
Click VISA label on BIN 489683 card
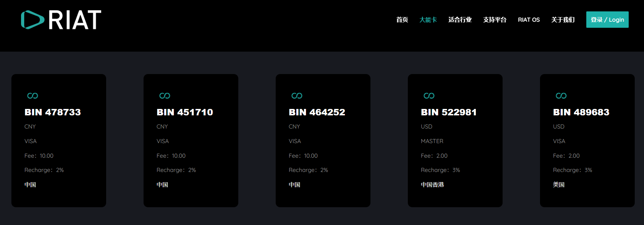(x=559, y=141)
